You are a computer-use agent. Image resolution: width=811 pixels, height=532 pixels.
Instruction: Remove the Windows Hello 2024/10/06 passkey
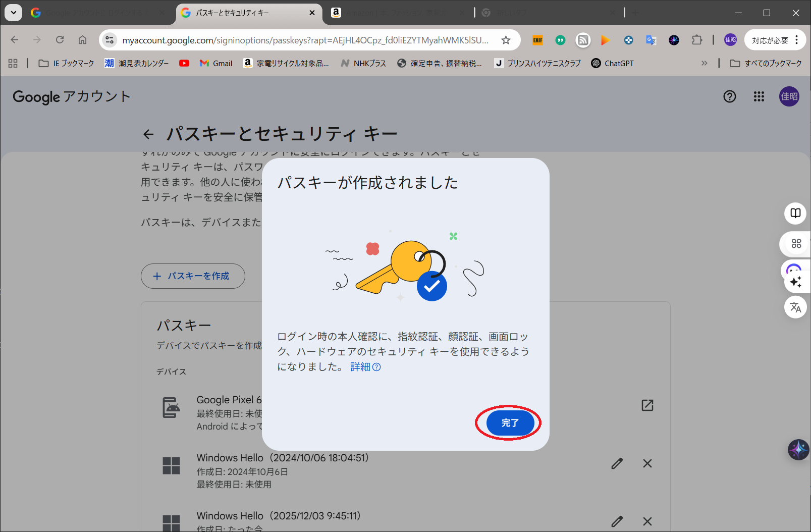(647, 463)
